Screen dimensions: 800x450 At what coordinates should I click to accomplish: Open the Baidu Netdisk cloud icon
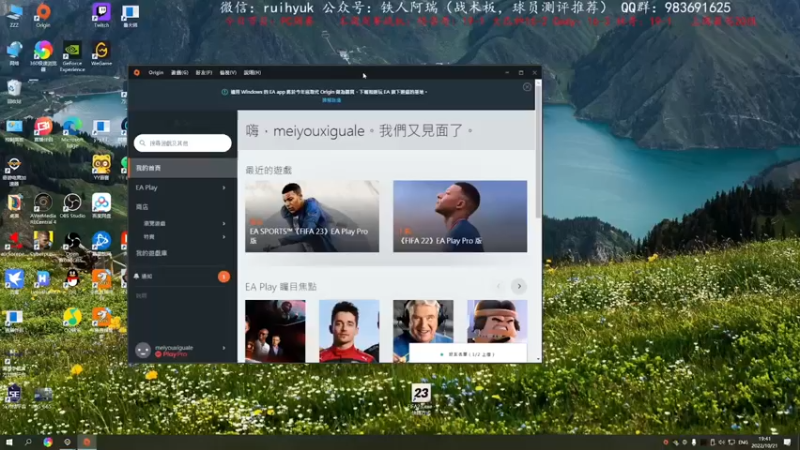(101, 205)
